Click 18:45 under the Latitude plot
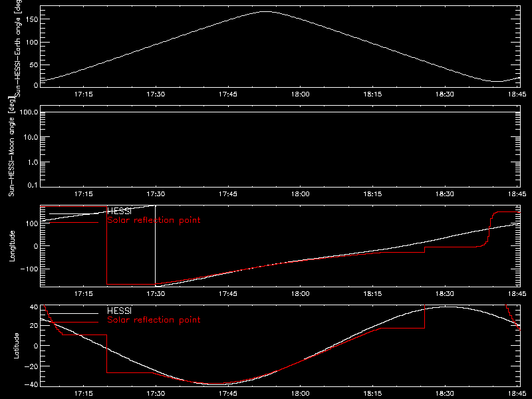This screenshot has height=399, width=532. 517,393
